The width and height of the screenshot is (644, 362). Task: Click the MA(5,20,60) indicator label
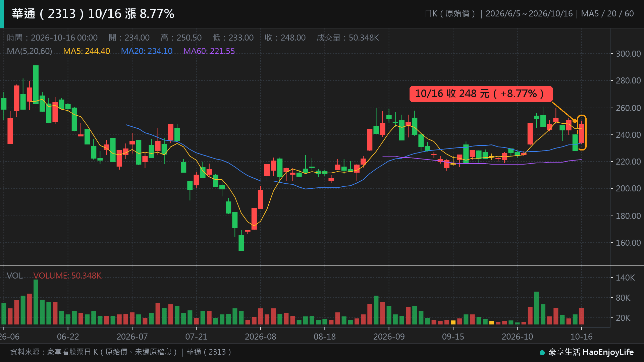pos(30,51)
